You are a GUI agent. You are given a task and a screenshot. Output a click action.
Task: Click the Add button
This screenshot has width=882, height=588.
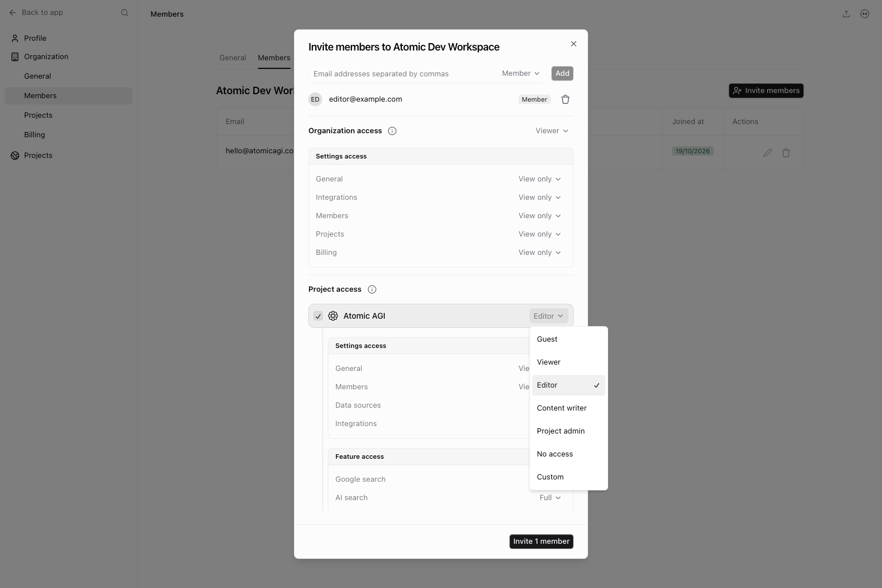point(563,73)
